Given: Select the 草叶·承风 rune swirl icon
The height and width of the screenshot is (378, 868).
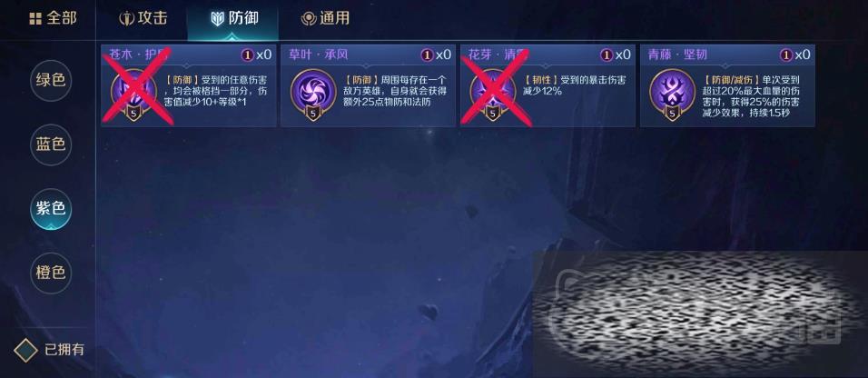Looking at the screenshot, I should [x=312, y=92].
